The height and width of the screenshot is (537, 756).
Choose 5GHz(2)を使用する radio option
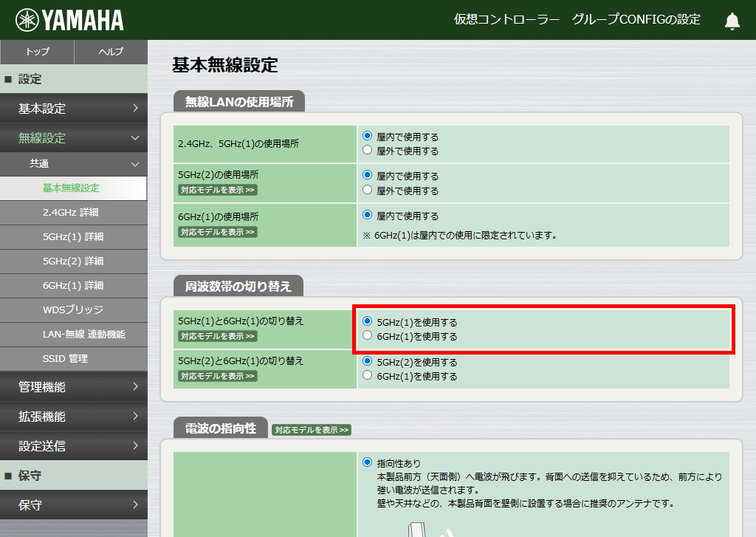[368, 361]
